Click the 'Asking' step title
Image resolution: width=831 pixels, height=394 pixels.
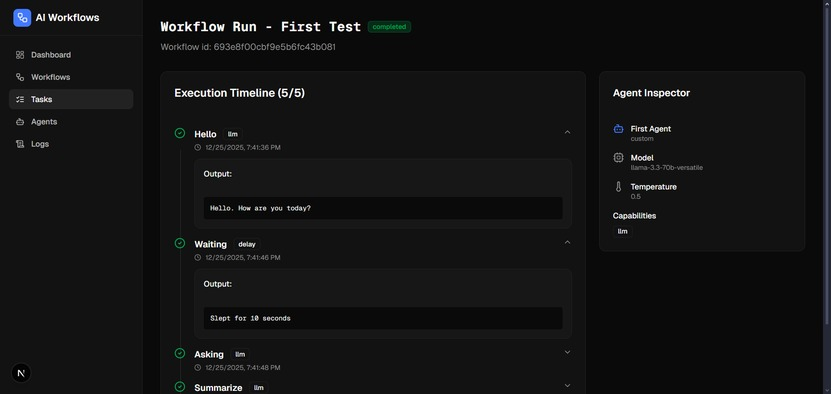pos(209,354)
